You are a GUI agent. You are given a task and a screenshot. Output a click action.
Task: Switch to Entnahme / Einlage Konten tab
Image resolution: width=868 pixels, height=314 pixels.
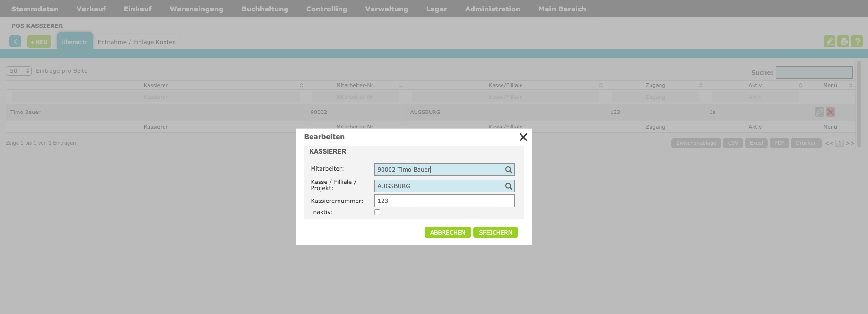pyautogui.click(x=137, y=42)
